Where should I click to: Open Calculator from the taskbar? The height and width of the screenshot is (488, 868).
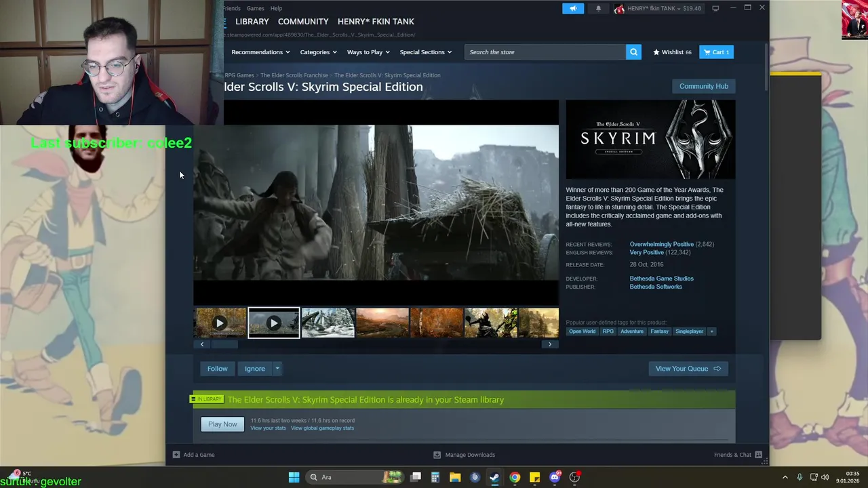tap(435, 477)
